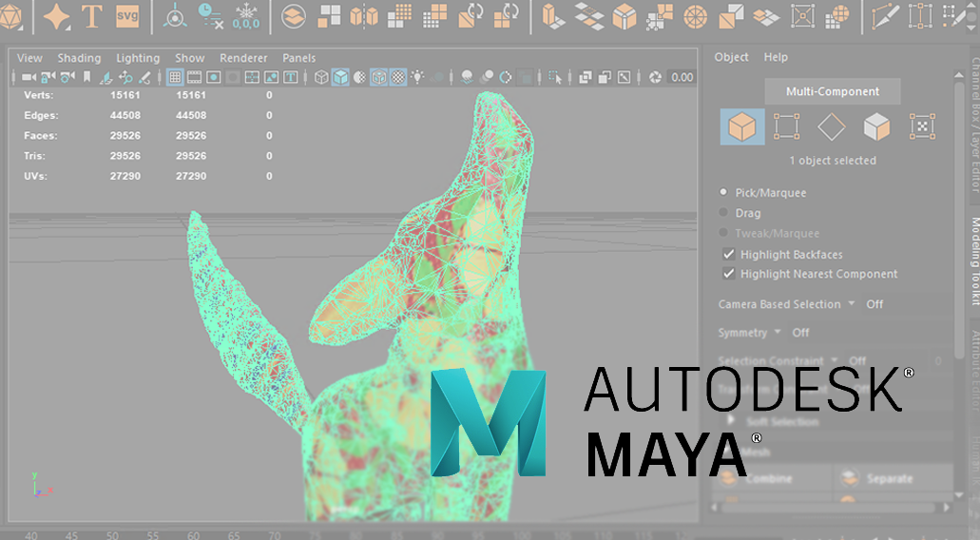
Task: Click Freeze Transformations 0,0,0 icon
Action: (245, 16)
